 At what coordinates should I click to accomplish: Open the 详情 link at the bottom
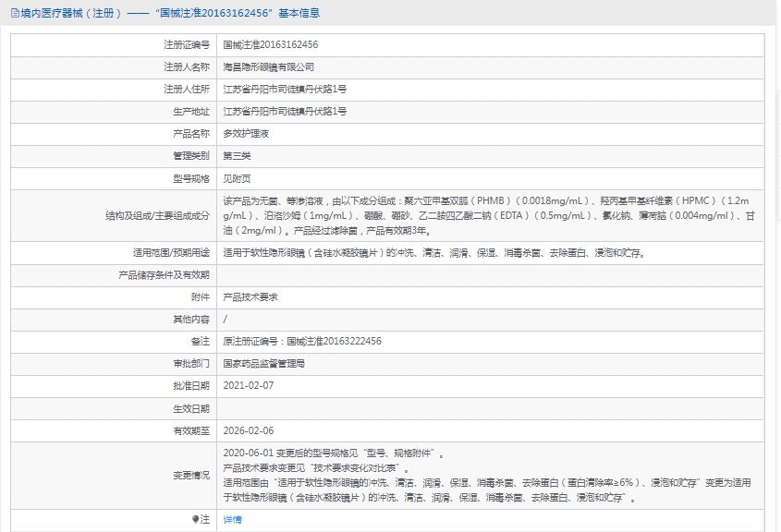point(232,520)
